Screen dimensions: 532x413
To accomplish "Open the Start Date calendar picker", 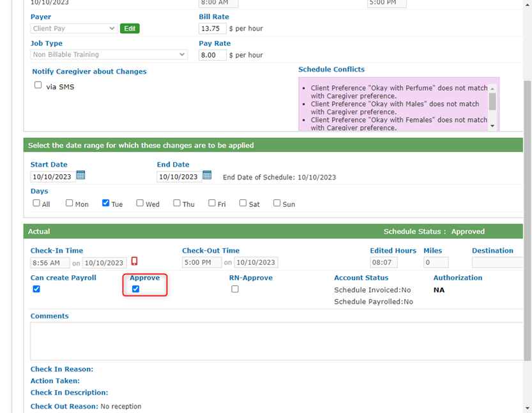I will pos(81,176).
